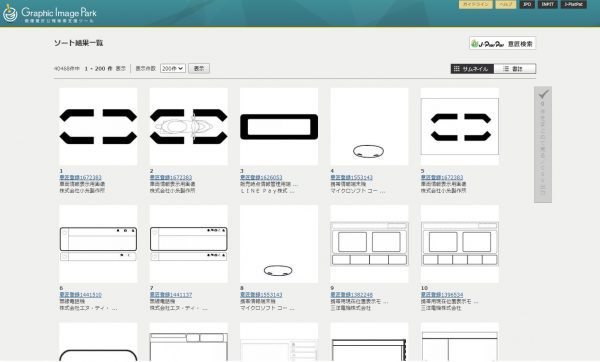Open design registration 1626053 link of item 3
The width and height of the screenshot is (600, 362).
pyautogui.click(x=261, y=178)
